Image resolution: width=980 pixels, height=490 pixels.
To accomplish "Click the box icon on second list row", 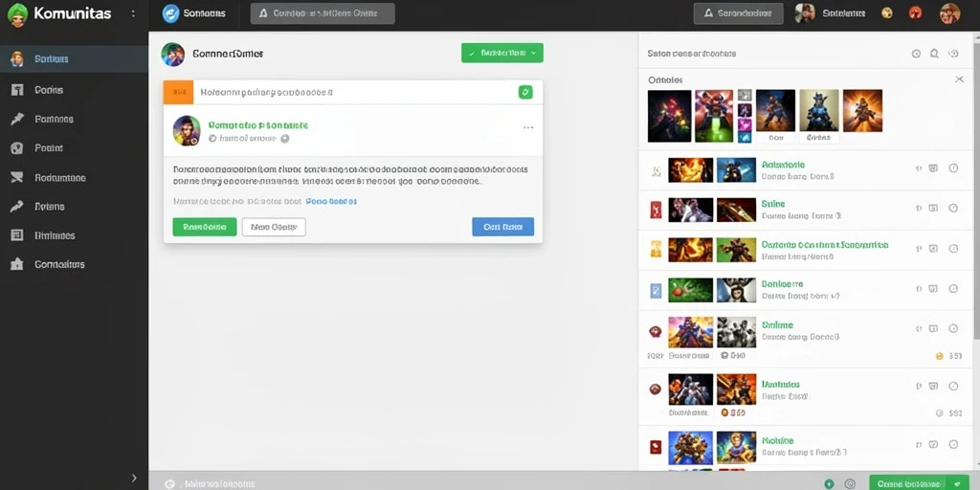I will pos(934,208).
